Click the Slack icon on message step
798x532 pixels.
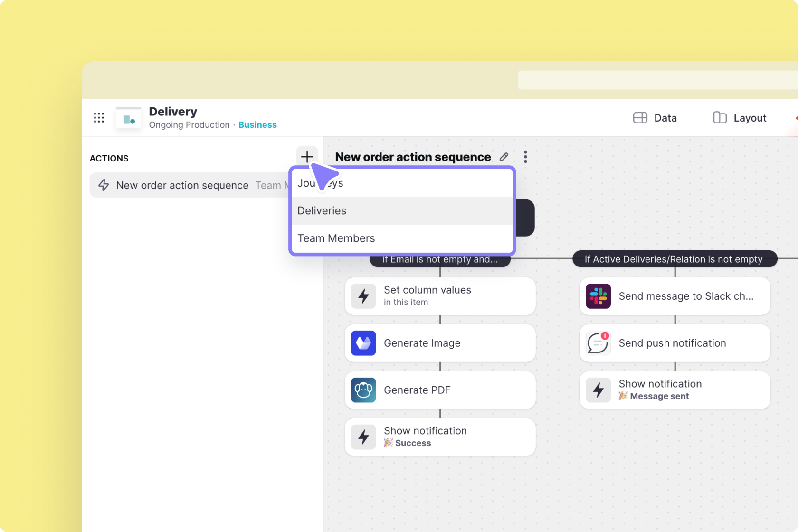point(598,296)
